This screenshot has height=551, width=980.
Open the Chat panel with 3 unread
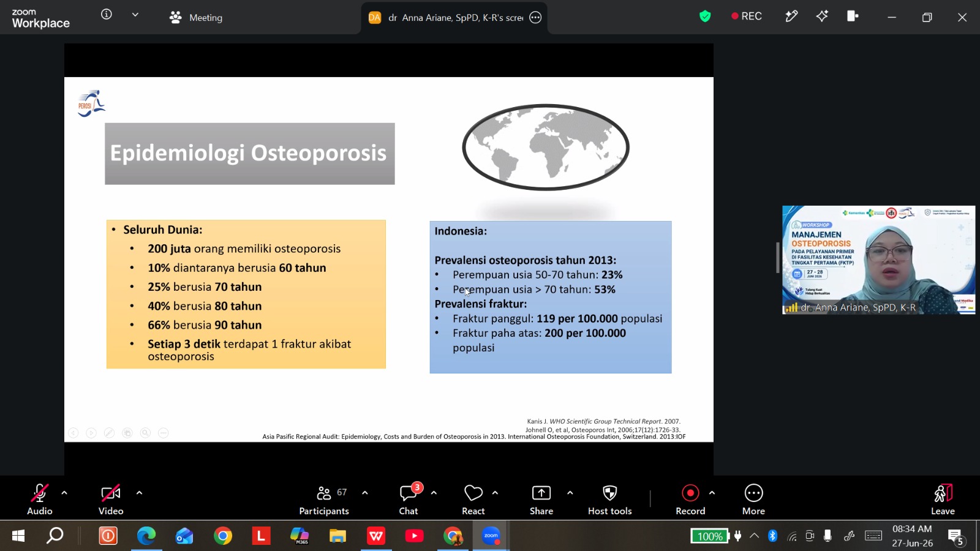[x=409, y=500]
